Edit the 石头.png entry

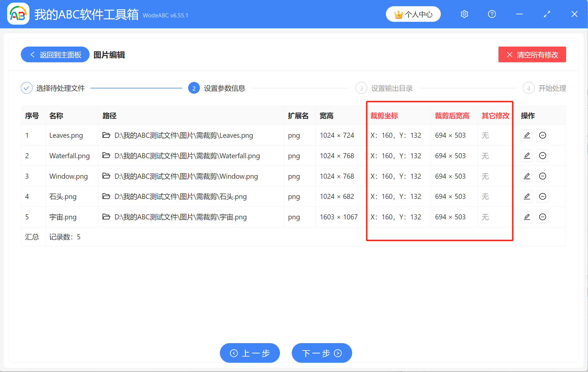click(x=527, y=196)
